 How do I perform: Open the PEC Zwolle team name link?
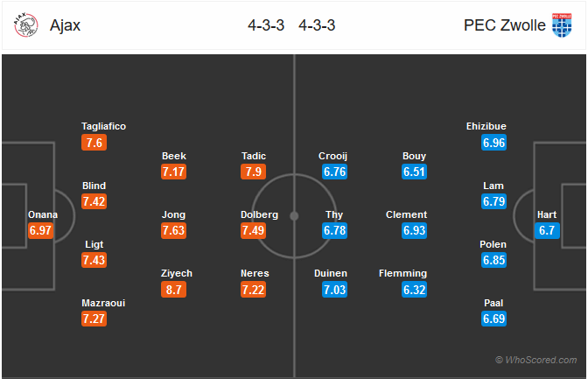[x=504, y=25]
